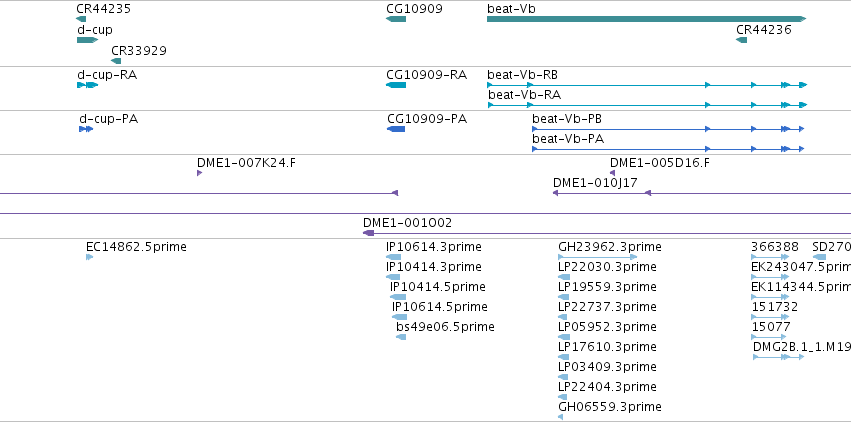Select the DME1-010J17 clone feature
The image size is (851, 422).
pos(702,193)
